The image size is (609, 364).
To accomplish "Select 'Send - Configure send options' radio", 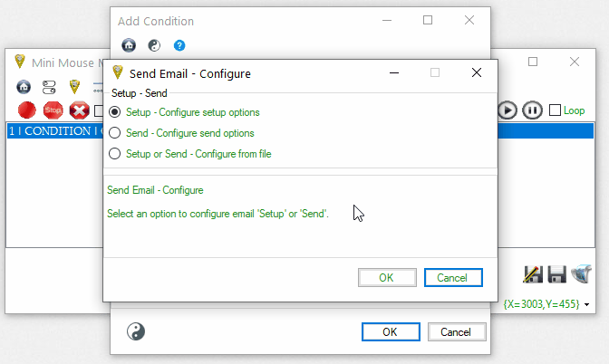I will click(x=114, y=133).
